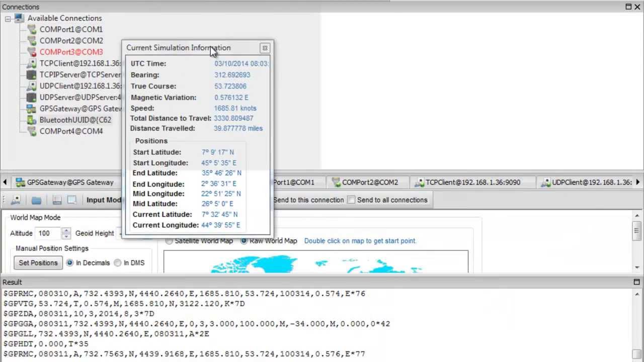Click the GPSGateway tab icon

click(20, 182)
